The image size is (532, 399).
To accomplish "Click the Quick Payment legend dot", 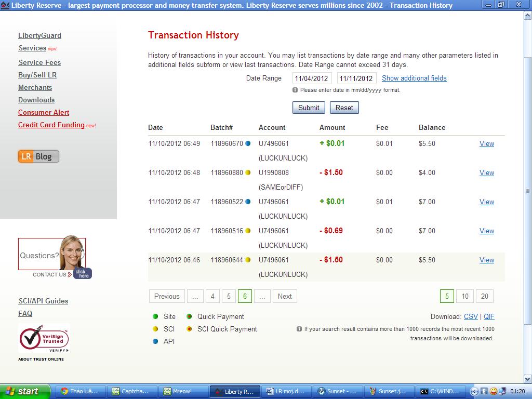I will pos(189,316).
